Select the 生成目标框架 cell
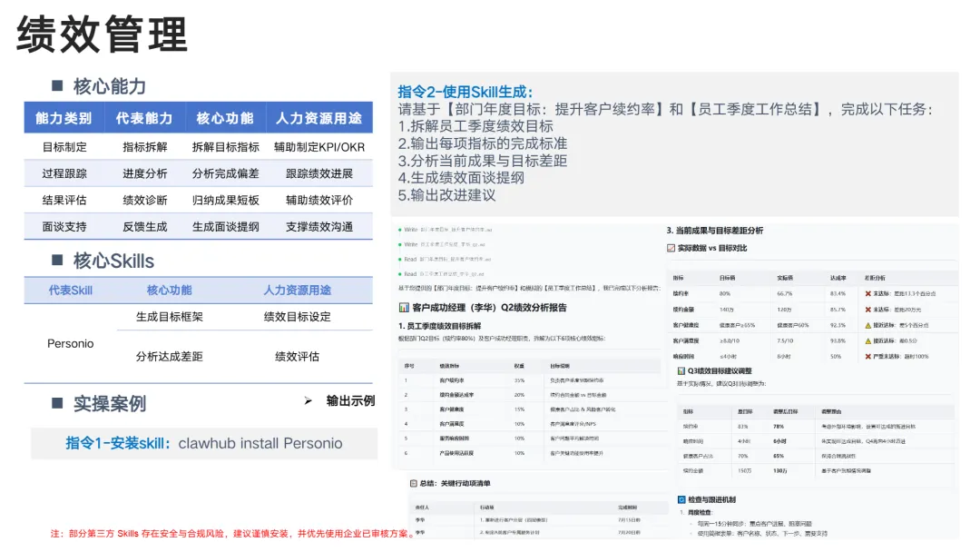Screen dimensions: 980x552 170,317
